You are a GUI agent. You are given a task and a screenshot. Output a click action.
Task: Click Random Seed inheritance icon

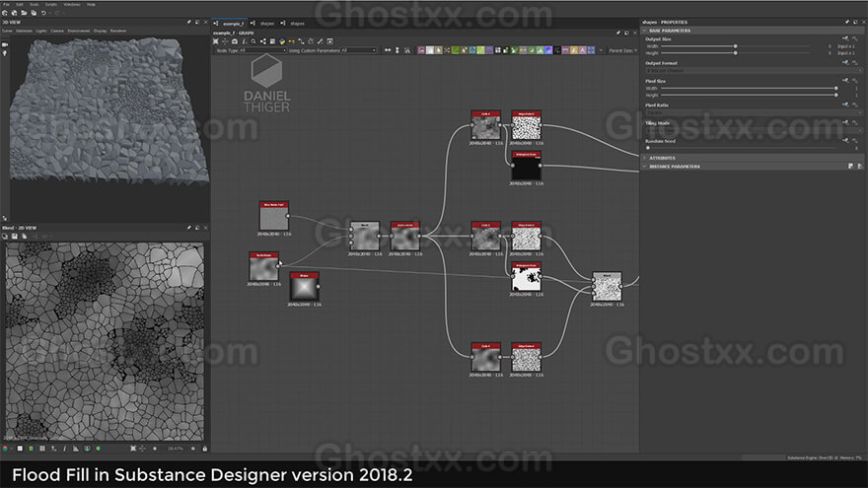[x=845, y=141]
